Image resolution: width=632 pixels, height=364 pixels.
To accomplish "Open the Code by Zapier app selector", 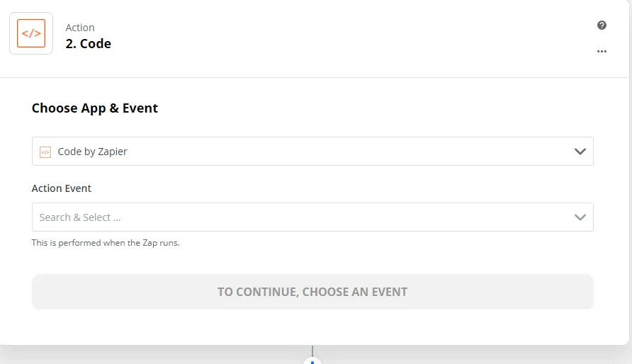I will pyautogui.click(x=312, y=152).
